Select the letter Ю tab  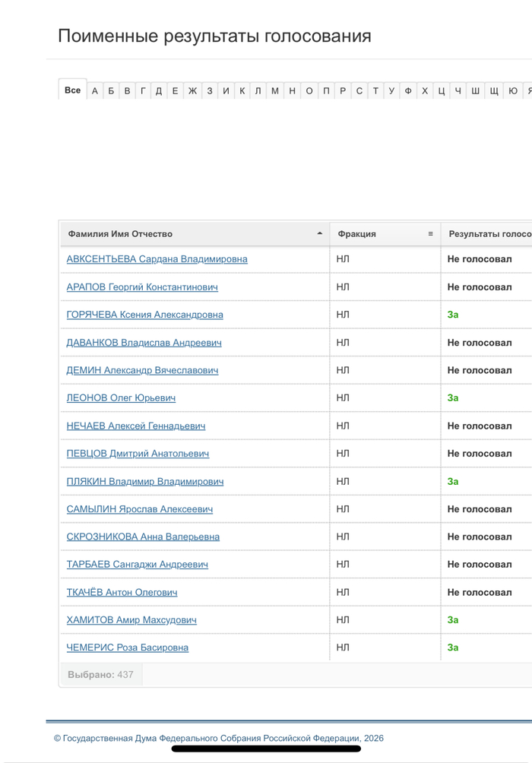513,91
